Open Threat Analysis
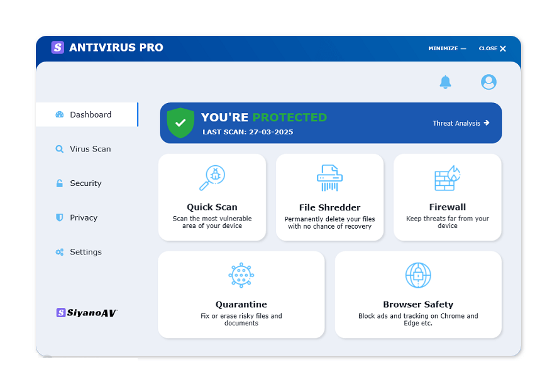 click(x=461, y=123)
